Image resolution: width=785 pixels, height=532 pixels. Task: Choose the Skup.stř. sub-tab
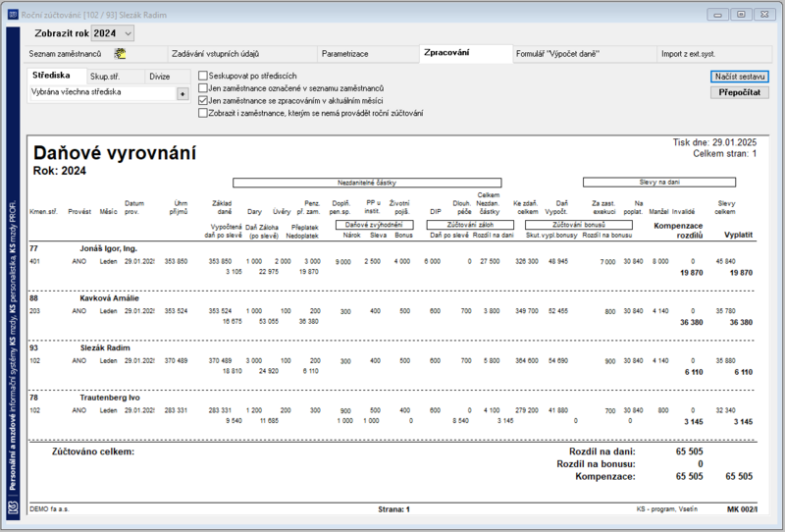pos(115,77)
